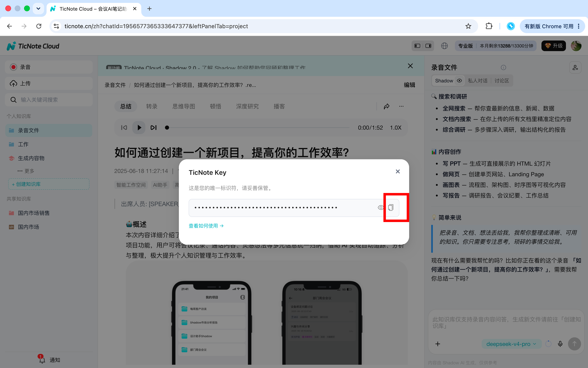Start a new recording with 录音

pyautogui.click(x=49, y=67)
